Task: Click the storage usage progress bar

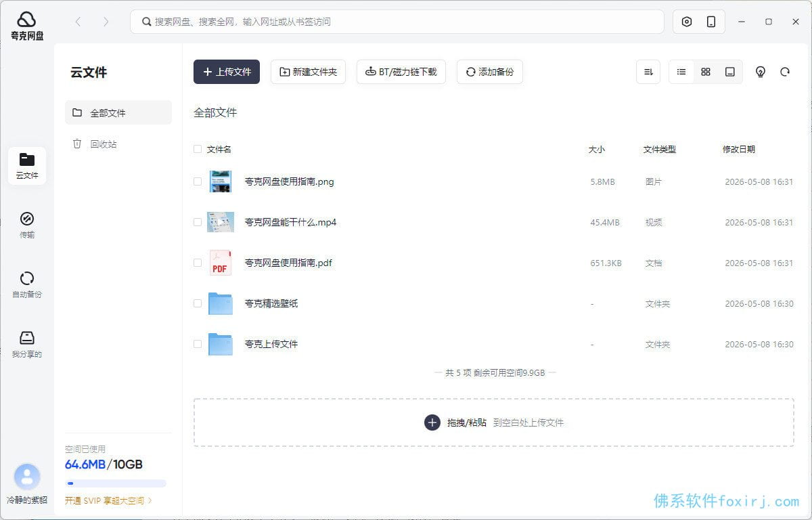Action: pos(116,483)
